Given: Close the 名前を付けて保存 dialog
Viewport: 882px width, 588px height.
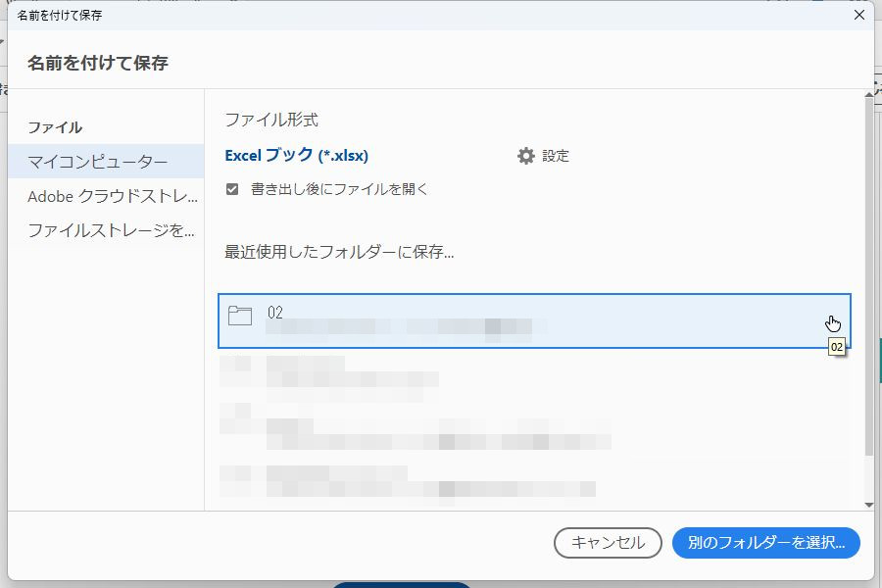Looking at the screenshot, I should point(859,15).
